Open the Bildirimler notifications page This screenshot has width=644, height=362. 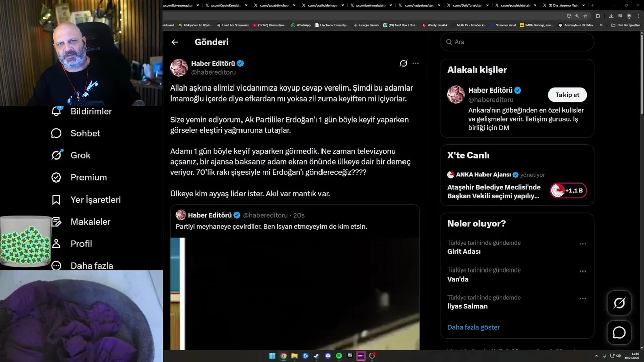[82, 111]
